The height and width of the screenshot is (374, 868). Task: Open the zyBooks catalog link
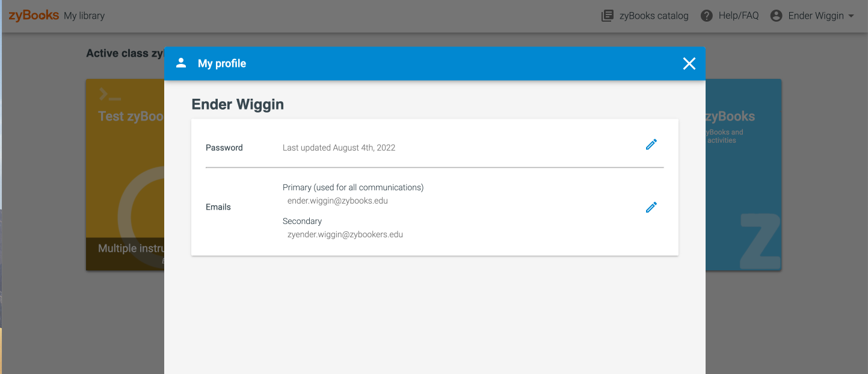coord(654,16)
